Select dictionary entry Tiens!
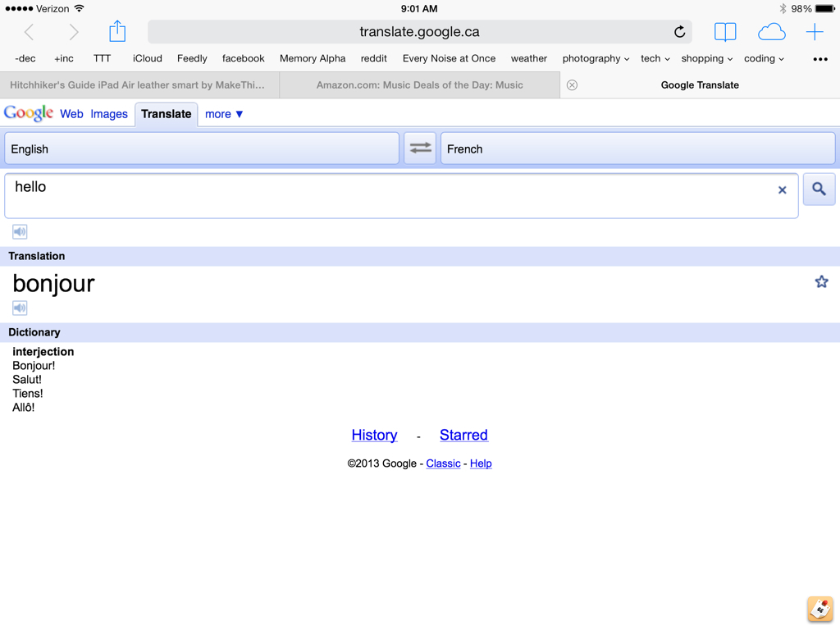Viewport: 840px width, 630px height. click(27, 393)
